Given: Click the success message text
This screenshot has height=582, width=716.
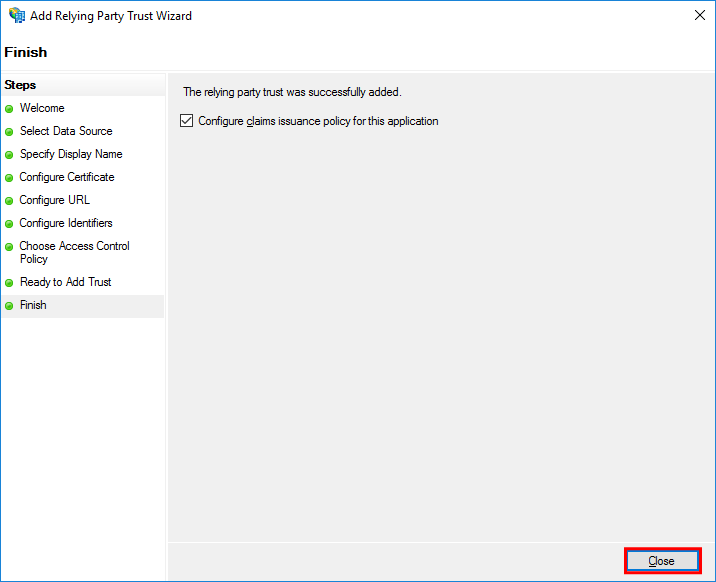Looking at the screenshot, I should [x=292, y=92].
